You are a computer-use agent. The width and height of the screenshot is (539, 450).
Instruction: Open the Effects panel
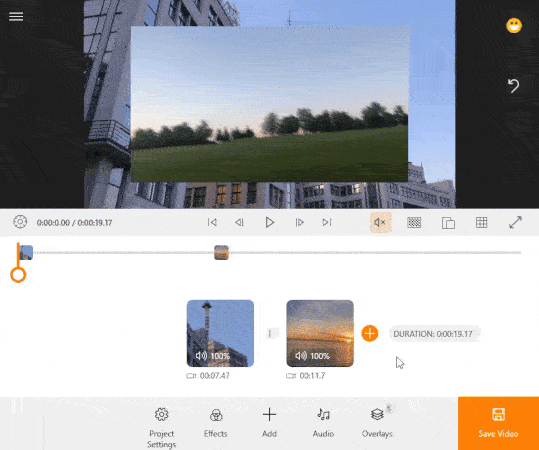[x=216, y=423]
